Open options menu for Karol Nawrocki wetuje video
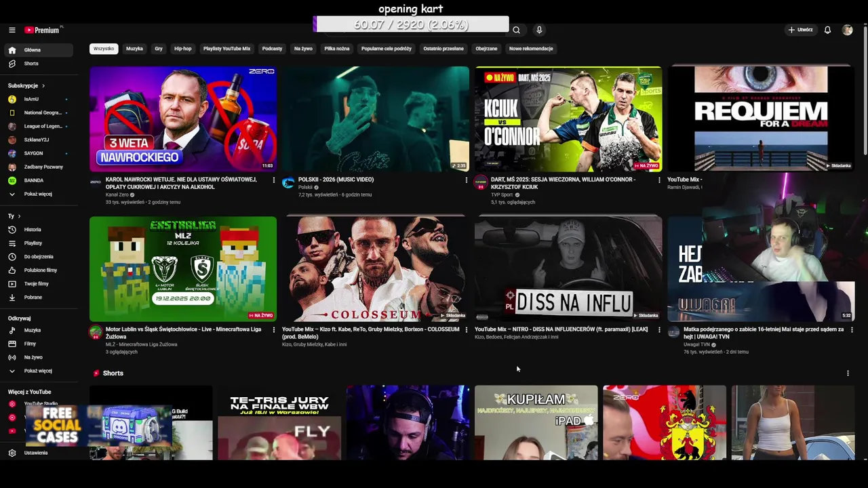Image resolution: width=868 pixels, height=488 pixels. coord(274,180)
